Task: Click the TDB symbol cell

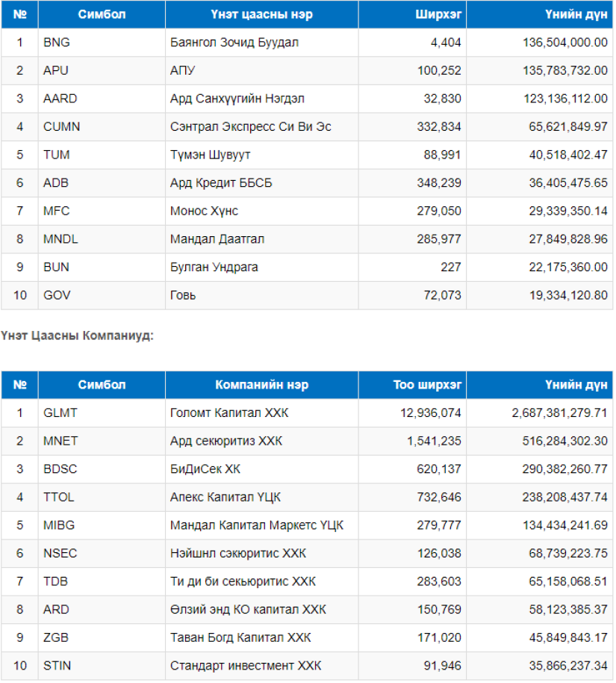Action: coord(102,581)
